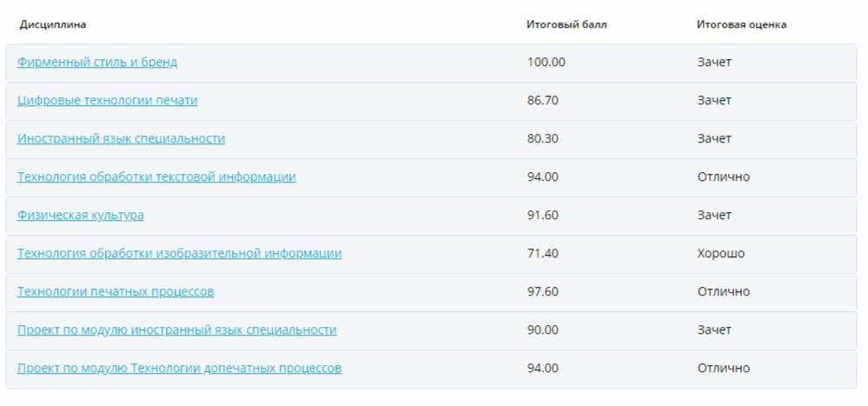Click the Итоговый балл column header

click(x=567, y=24)
